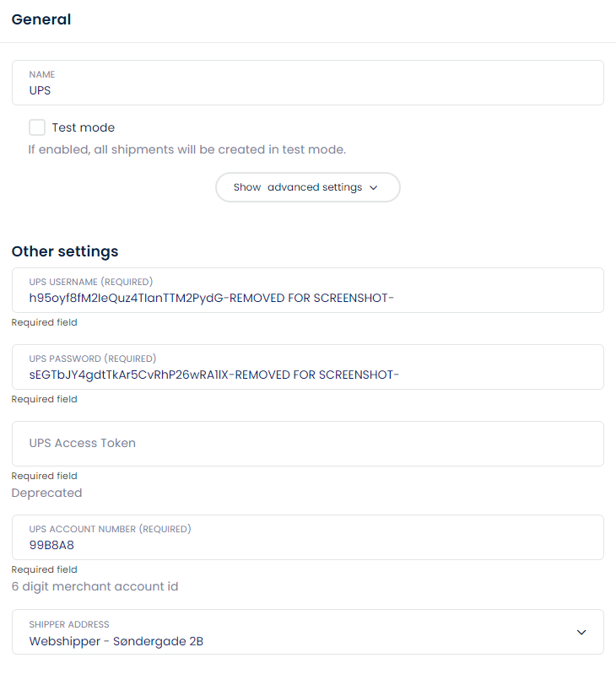This screenshot has width=616, height=674.
Task: Click into the UPS Password field
Action: pyautogui.click(x=308, y=367)
